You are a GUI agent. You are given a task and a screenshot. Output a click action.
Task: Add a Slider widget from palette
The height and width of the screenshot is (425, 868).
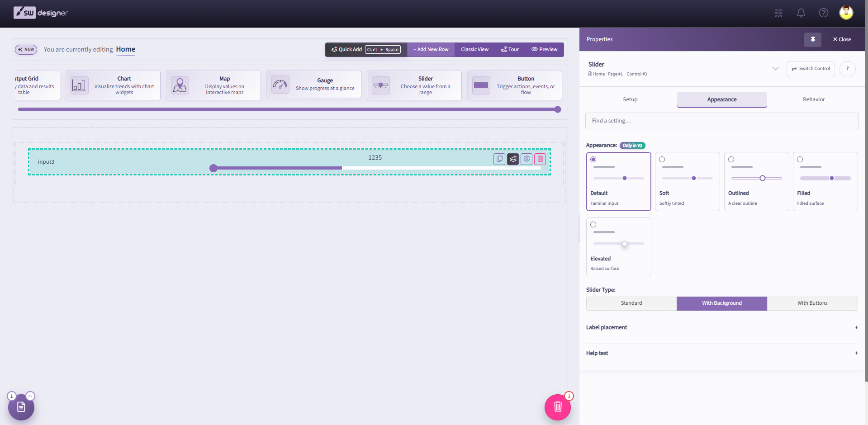[x=414, y=85]
